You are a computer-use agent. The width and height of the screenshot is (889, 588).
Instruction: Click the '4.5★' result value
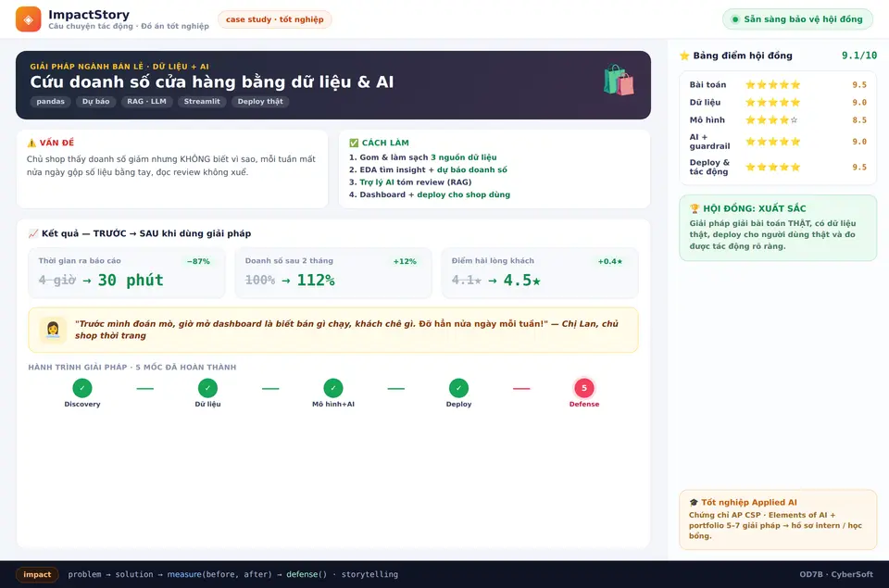pos(522,280)
